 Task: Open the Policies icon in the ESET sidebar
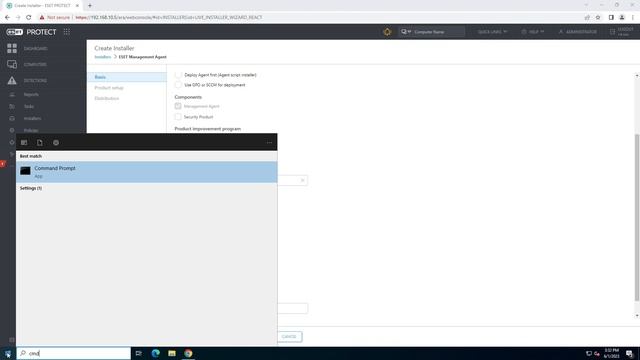click(12, 130)
